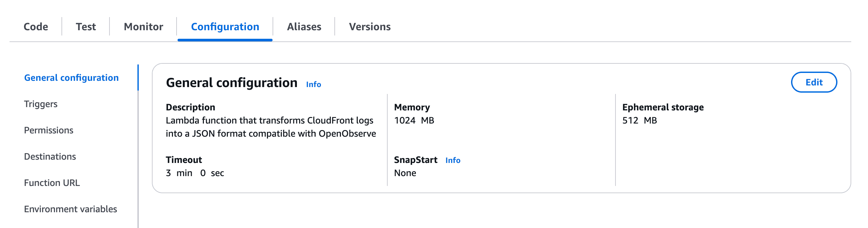Viewport: 868px width, 228px height.
Task: Select Function URL in the sidebar
Action: coord(52,183)
